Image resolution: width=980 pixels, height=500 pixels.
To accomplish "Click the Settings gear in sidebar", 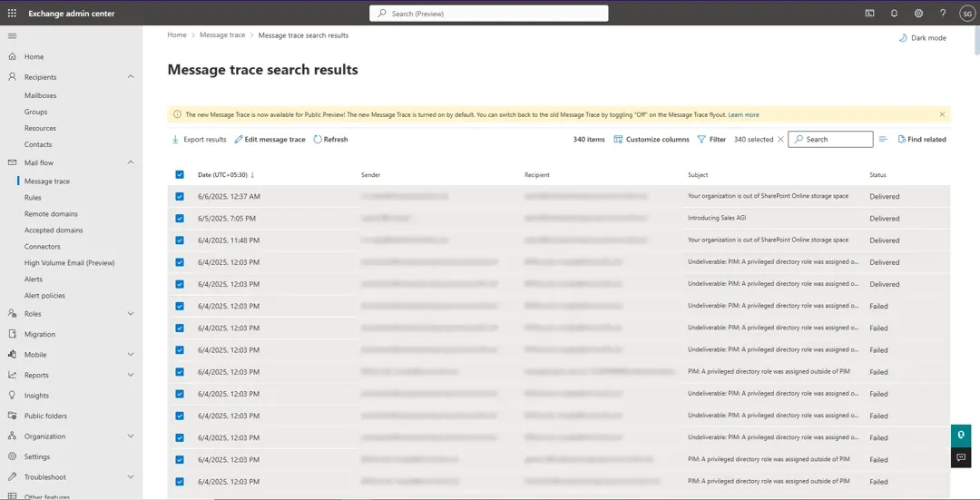I will (x=12, y=456).
